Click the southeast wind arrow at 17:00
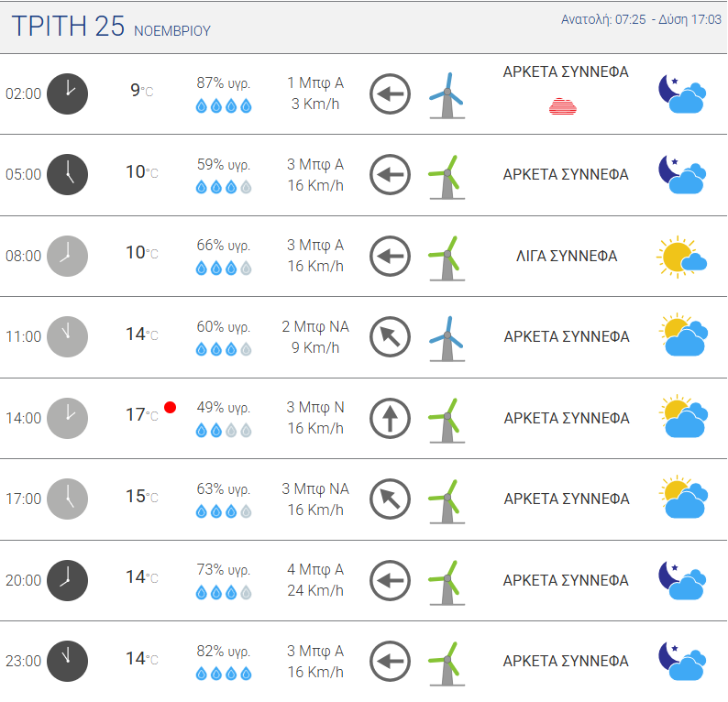 390,499
